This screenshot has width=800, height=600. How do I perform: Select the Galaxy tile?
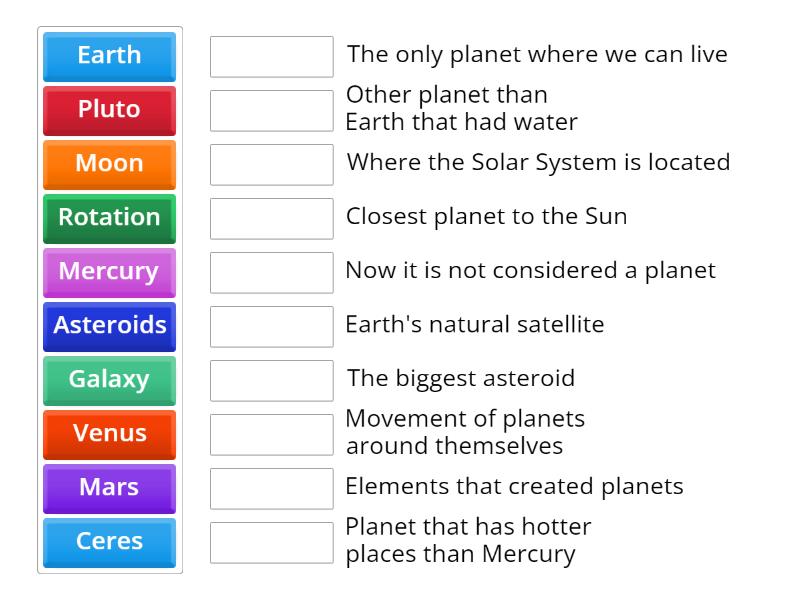pyautogui.click(x=108, y=380)
